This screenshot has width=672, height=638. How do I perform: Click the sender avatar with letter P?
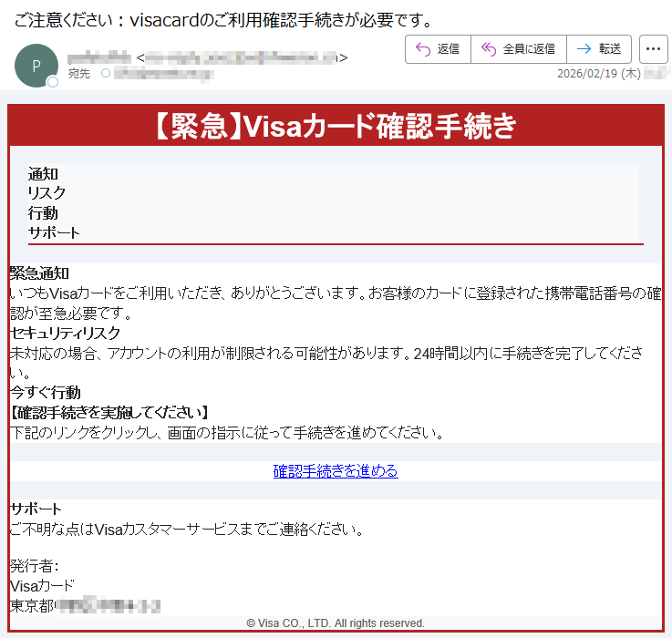36,66
